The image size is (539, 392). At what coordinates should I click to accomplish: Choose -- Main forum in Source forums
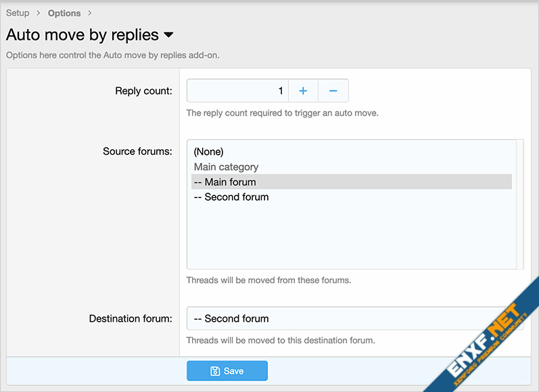(225, 182)
